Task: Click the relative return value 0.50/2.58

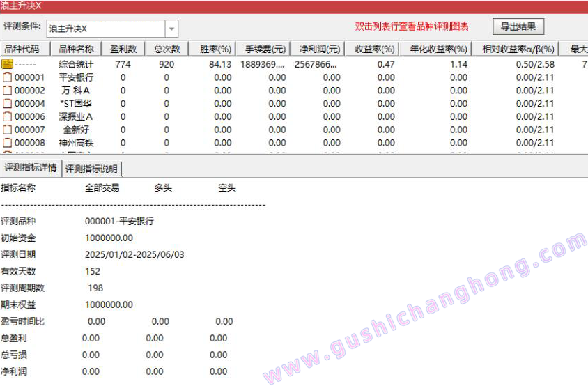Action: pos(535,65)
